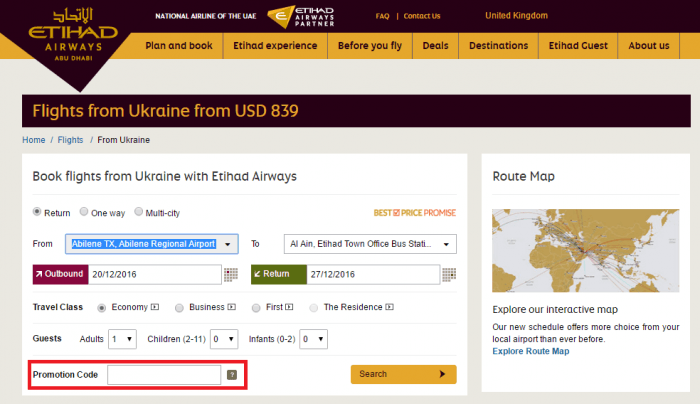Click the Return date field 27/12/2016
This screenshot has height=404, width=700.
pyautogui.click(x=373, y=275)
